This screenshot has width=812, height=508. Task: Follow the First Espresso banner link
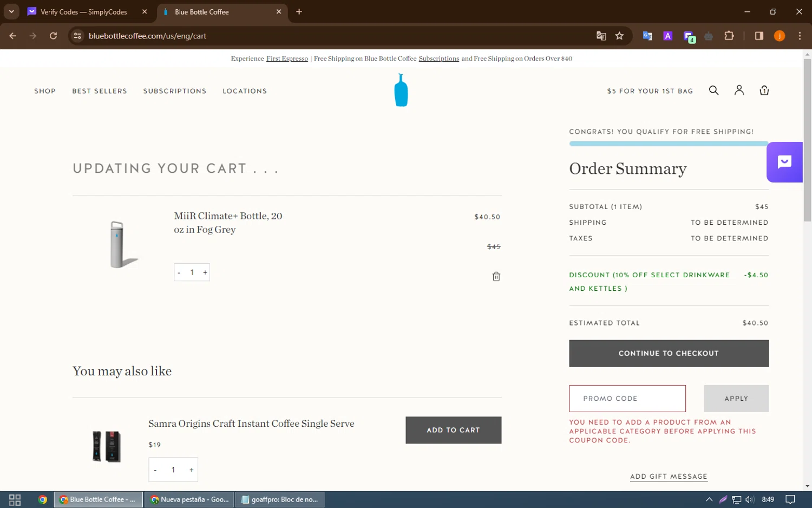click(287, 58)
